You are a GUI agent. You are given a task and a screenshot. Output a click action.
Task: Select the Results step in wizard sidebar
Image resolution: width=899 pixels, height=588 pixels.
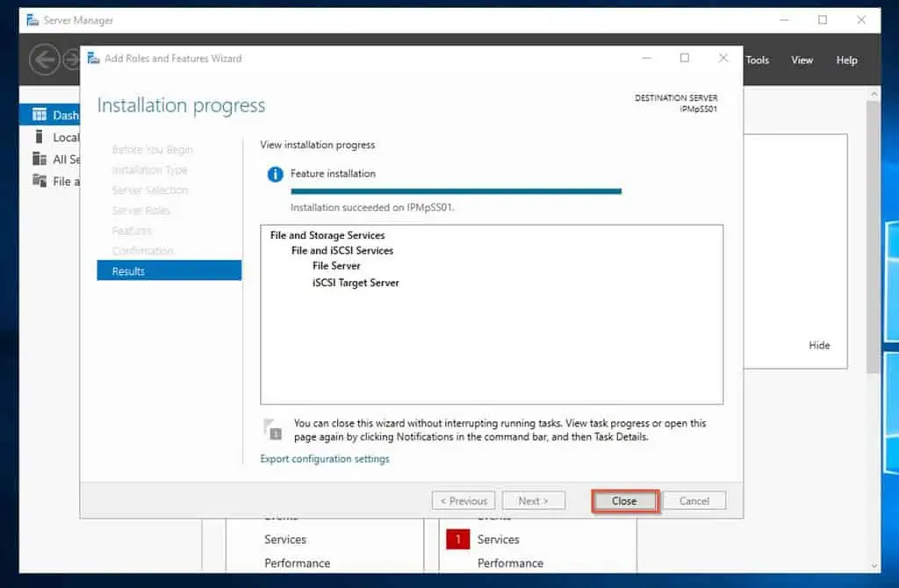[169, 271]
